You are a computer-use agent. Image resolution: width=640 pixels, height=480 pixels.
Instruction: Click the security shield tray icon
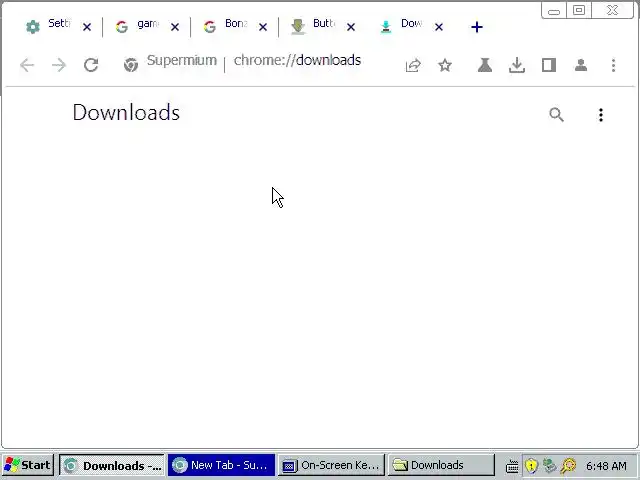click(531, 465)
